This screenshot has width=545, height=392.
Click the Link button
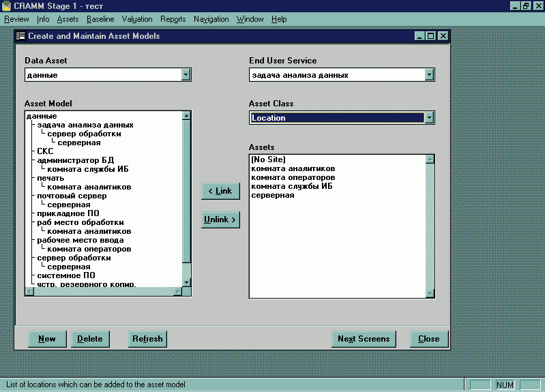[220, 191]
